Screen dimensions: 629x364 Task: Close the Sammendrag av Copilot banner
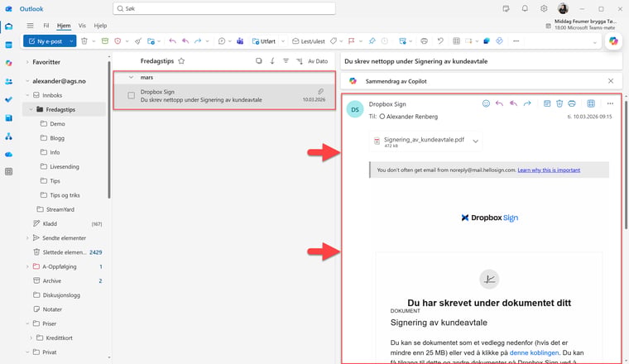click(x=611, y=81)
